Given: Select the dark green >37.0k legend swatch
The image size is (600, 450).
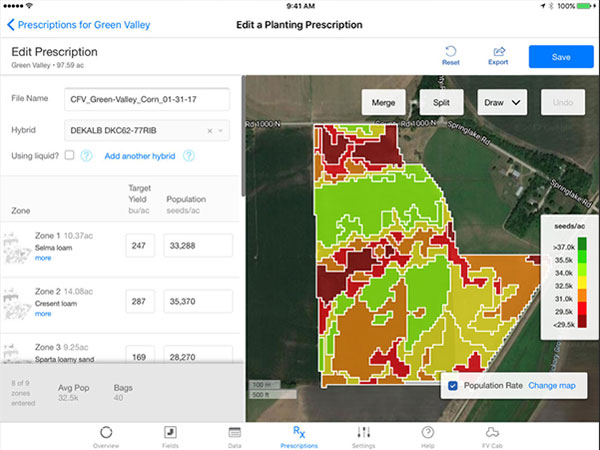Looking at the screenshot, I should (x=582, y=242).
